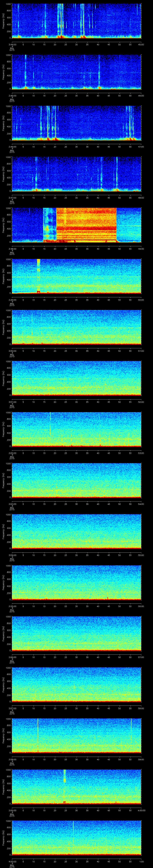Click the green high-frequency burst in 3:59:00 panel
The width and height of the screenshot is (153, 868).
tap(65, 776)
